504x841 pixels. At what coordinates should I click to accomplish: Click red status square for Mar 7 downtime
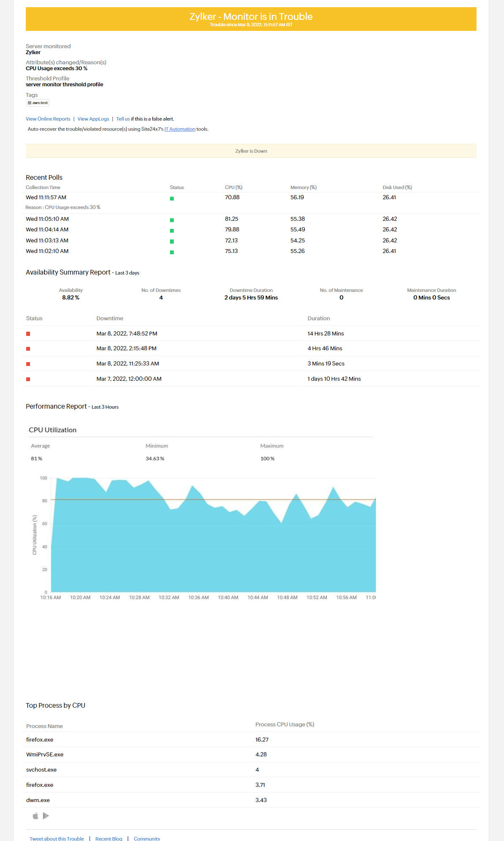click(28, 379)
